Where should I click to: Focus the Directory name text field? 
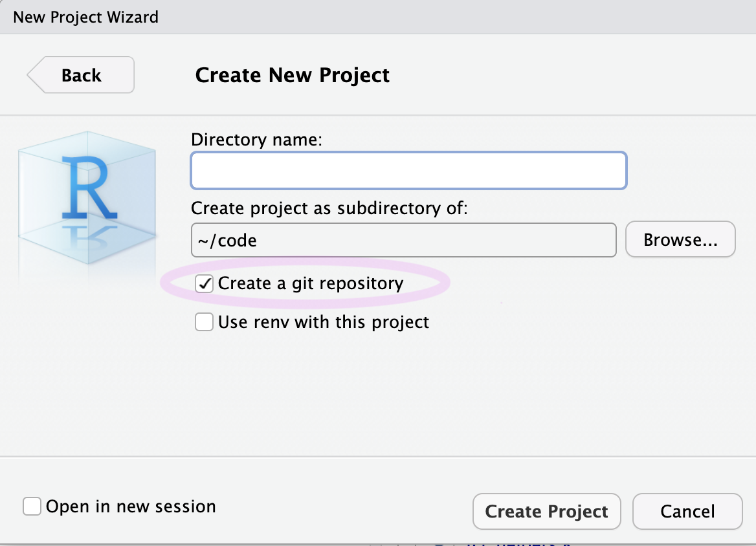point(408,171)
